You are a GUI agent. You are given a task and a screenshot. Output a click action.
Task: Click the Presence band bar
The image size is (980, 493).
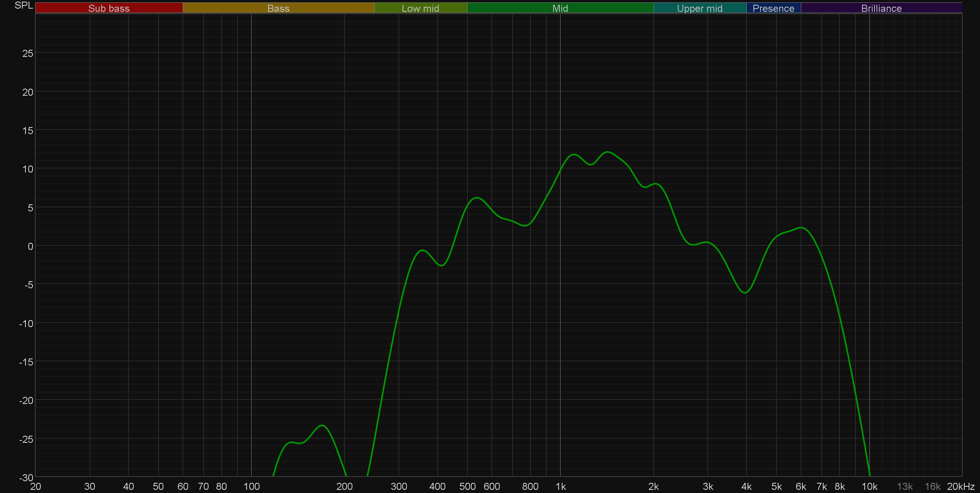(773, 8)
